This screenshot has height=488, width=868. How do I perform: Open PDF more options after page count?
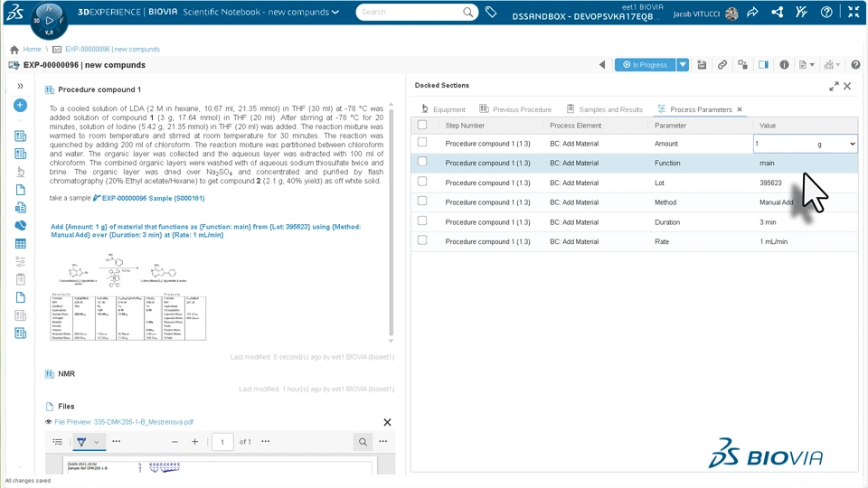(266, 442)
